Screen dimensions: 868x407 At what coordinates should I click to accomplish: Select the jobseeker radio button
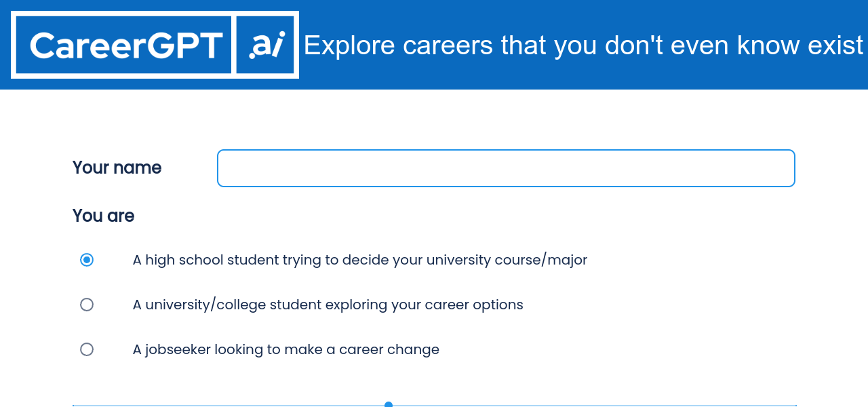coord(87,349)
